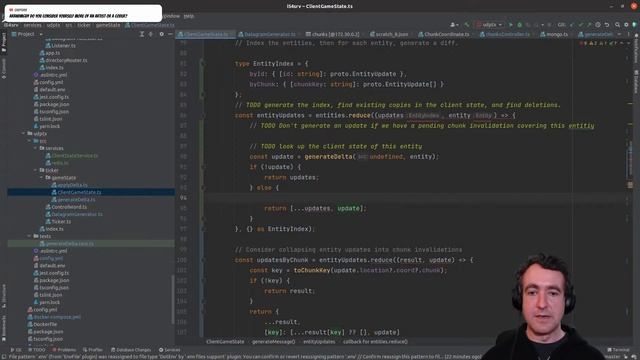Collapse the ticker folder
This screenshot has width=640, height=360.
pos(36,170)
